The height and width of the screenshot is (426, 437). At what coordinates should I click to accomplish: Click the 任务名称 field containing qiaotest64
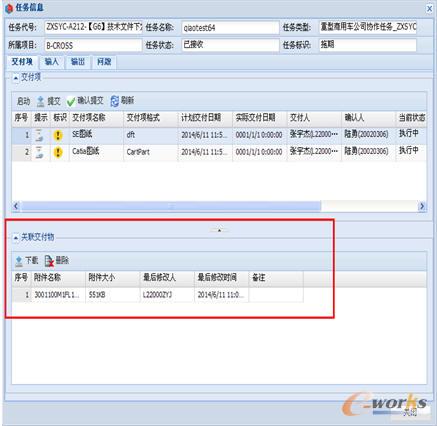coord(230,28)
